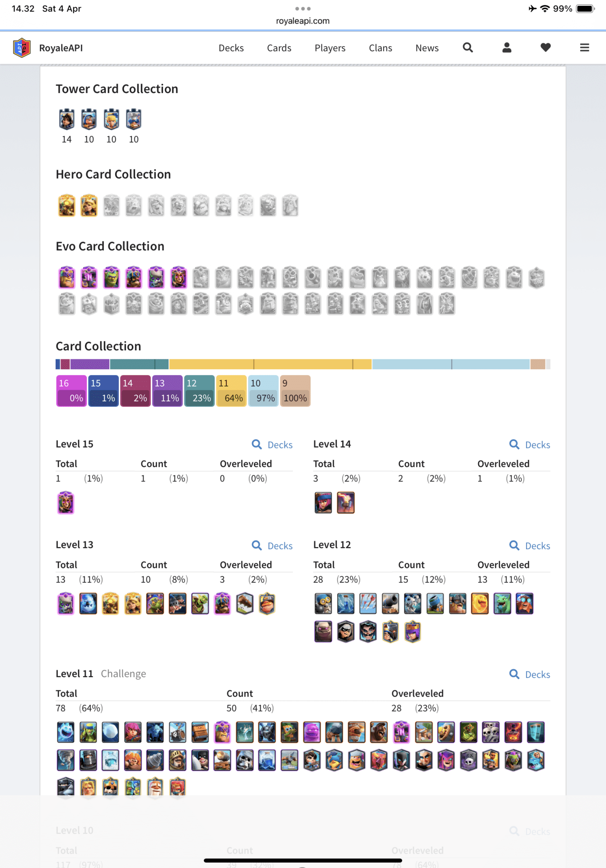Image resolution: width=606 pixels, height=868 pixels.
Task: Click the first evo card icon
Action: 67,278
